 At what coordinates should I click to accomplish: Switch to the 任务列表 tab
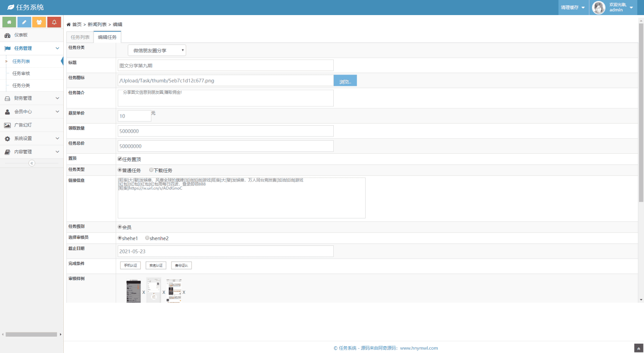(80, 37)
